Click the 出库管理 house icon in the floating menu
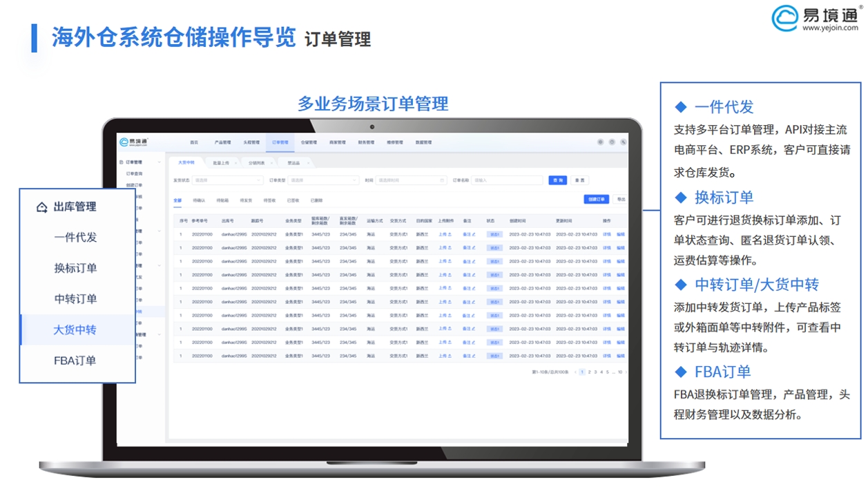 (43, 207)
